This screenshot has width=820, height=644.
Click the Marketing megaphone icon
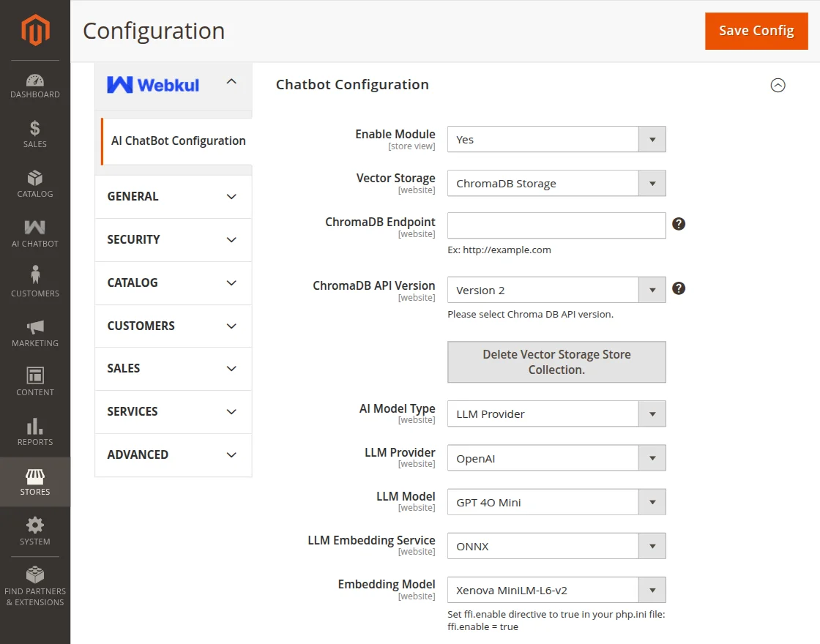click(34, 330)
